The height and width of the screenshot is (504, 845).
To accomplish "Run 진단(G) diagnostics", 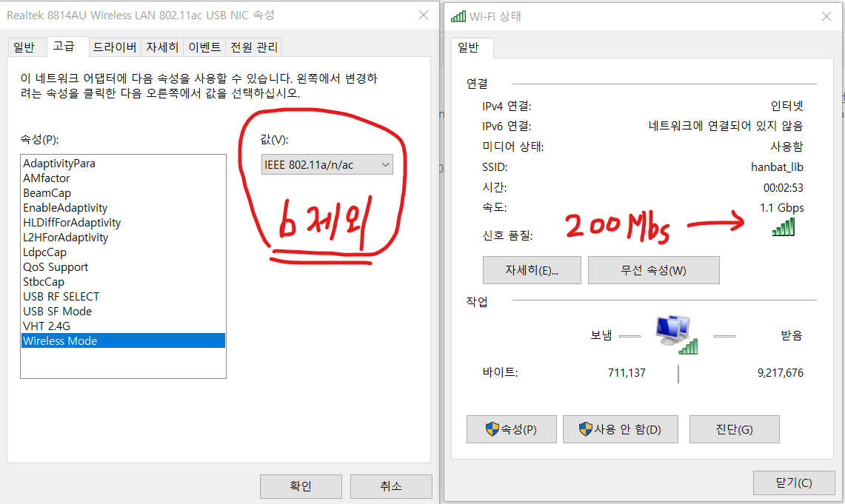I will click(x=735, y=429).
